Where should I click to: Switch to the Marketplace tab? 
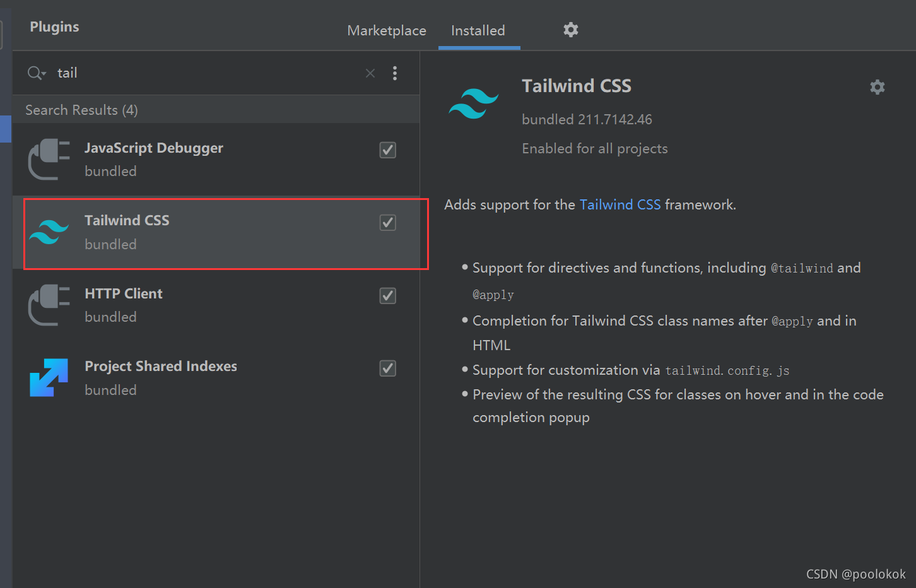pos(386,30)
